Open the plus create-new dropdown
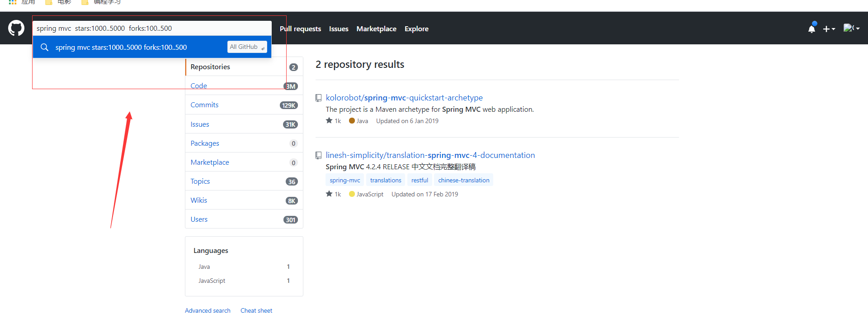The width and height of the screenshot is (868, 324). [829, 29]
